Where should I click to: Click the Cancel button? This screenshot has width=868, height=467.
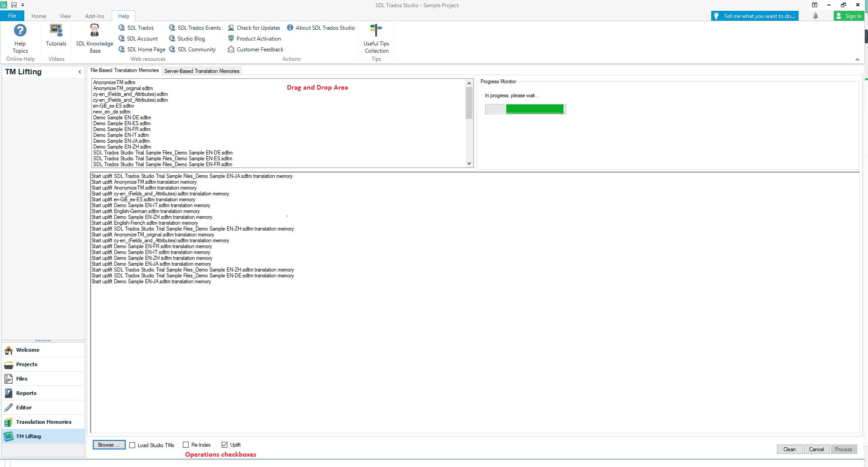click(817, 449)
